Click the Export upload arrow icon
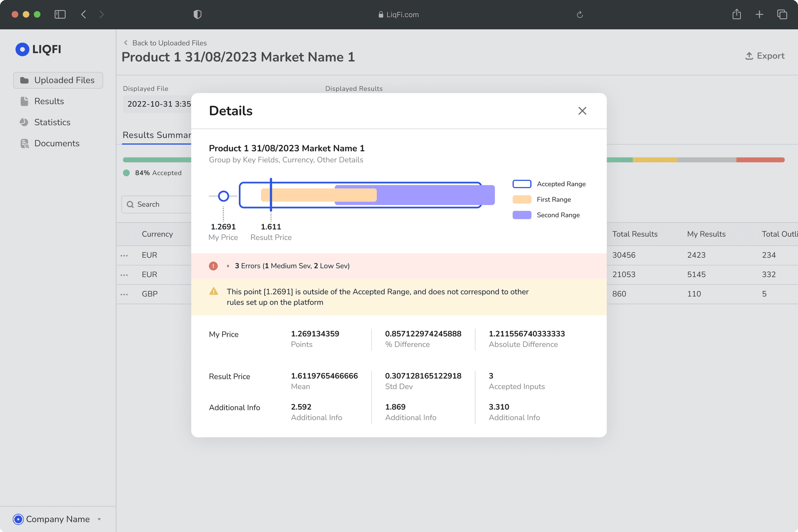The image size is (798, 532). 749,56
